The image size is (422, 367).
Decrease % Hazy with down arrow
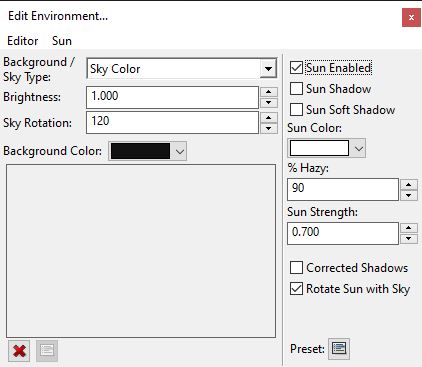coord(409,195)
